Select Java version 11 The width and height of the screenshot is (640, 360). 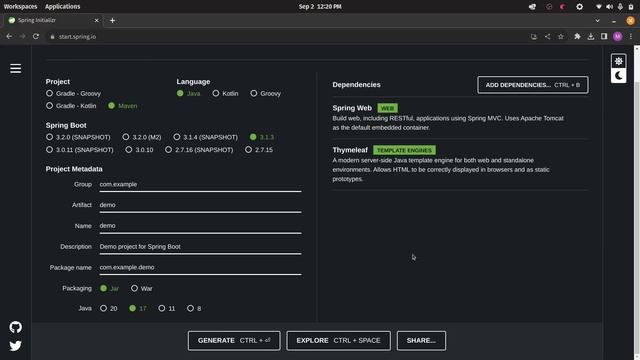167,309
